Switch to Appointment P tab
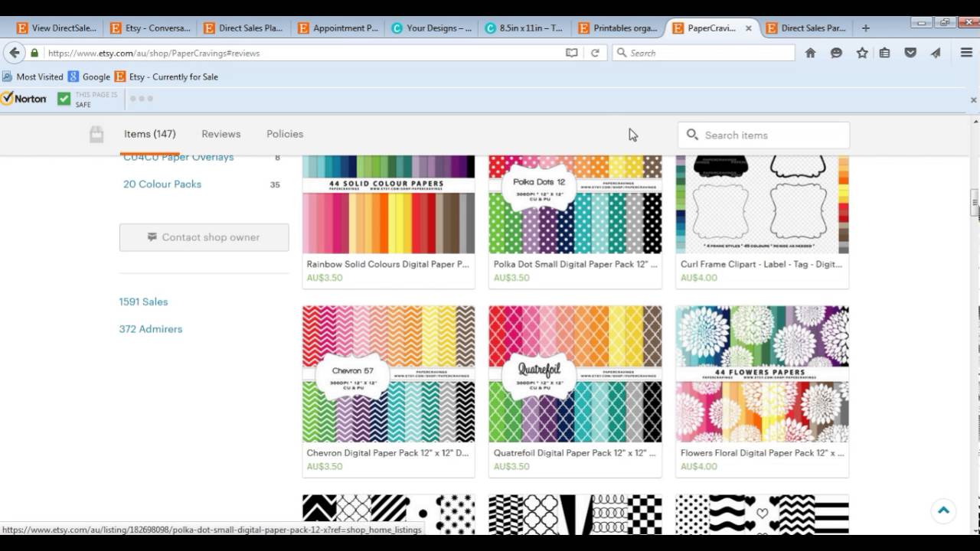The height and width of the screenshot is (551, 980). click(338, 28)
